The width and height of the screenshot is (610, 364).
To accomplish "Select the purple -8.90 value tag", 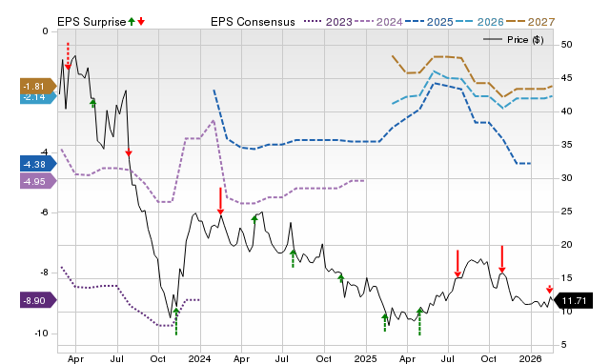I will 38,300.
